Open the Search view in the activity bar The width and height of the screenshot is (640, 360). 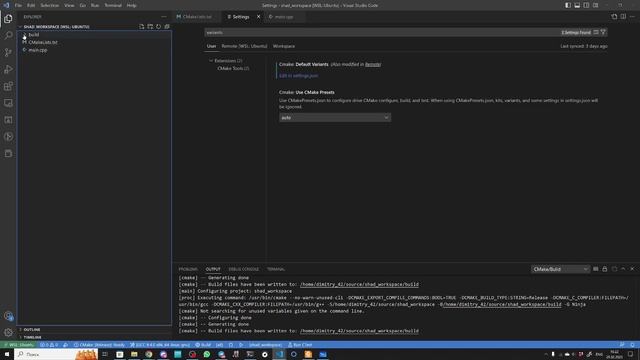pos(8,36)
